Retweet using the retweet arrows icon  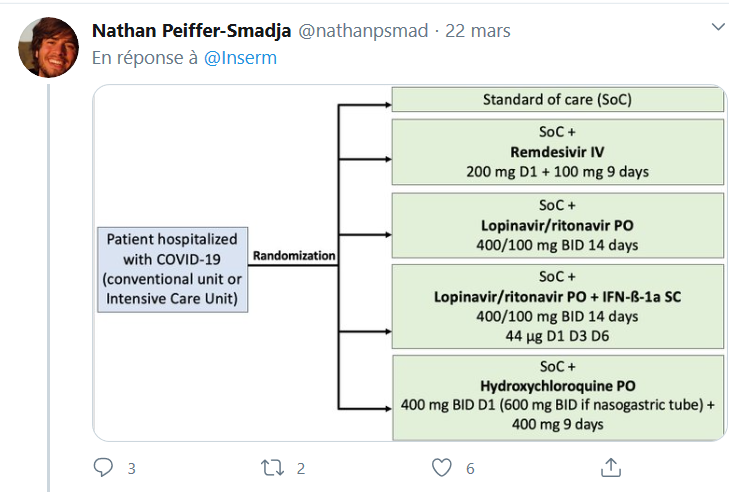(x=272, y=468)
